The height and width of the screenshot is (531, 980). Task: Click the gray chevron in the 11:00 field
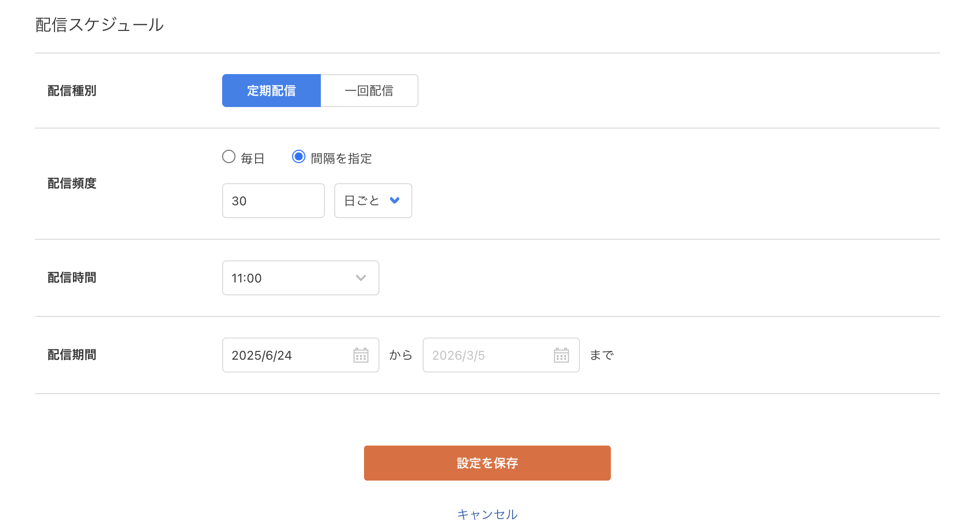coord(361,278)
